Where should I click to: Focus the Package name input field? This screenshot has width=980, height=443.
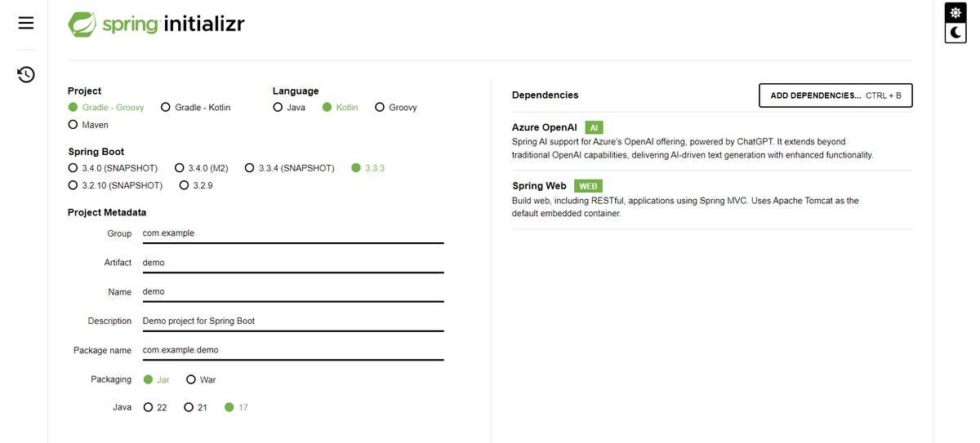click(x=292, y=351)
